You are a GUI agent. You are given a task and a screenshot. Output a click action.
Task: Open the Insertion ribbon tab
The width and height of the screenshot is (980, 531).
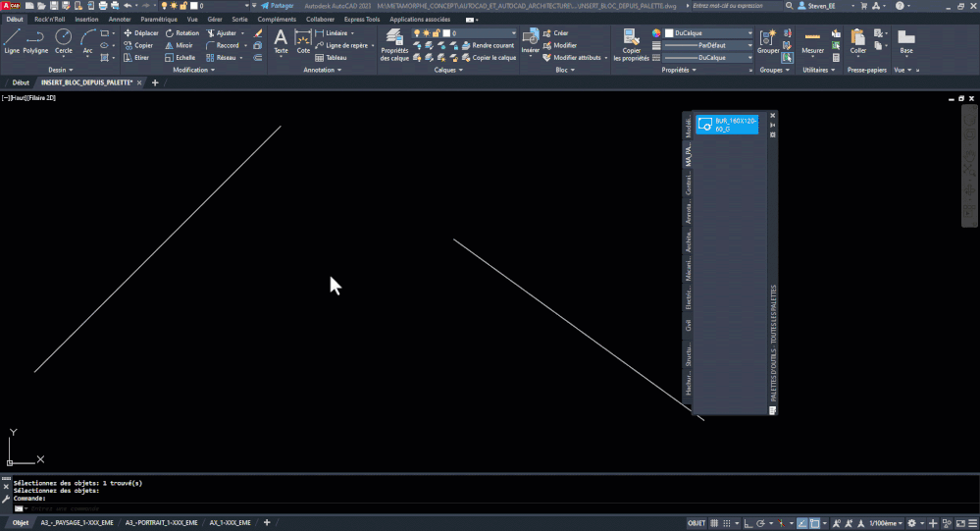(x=86, y=20)
